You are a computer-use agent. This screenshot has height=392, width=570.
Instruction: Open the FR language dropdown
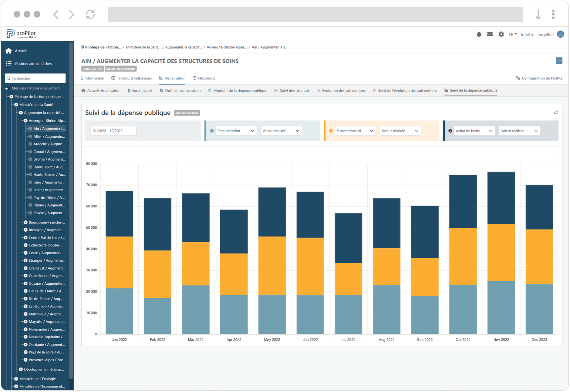point(512,34)
